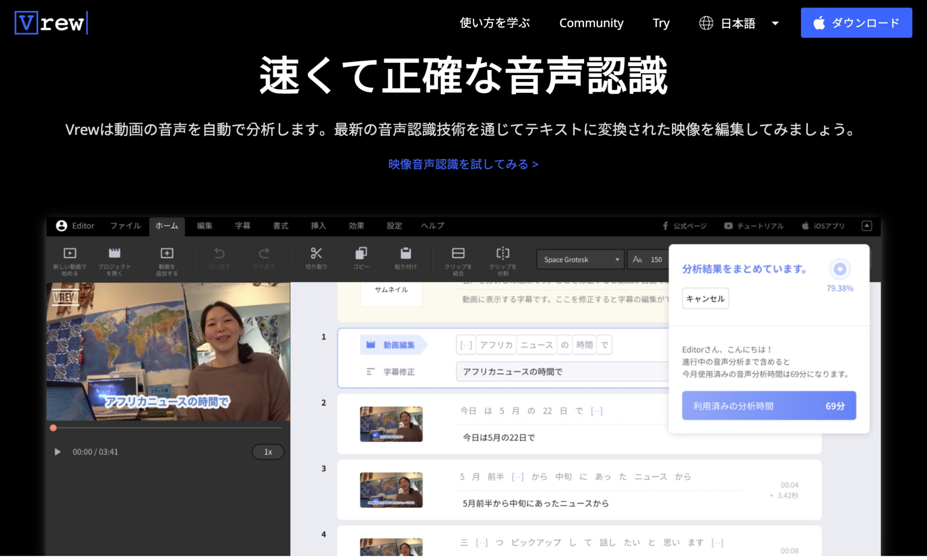This screenshot has height=560, width=927.
Task: Click the キャンセル button
Action: coord(705,299)
